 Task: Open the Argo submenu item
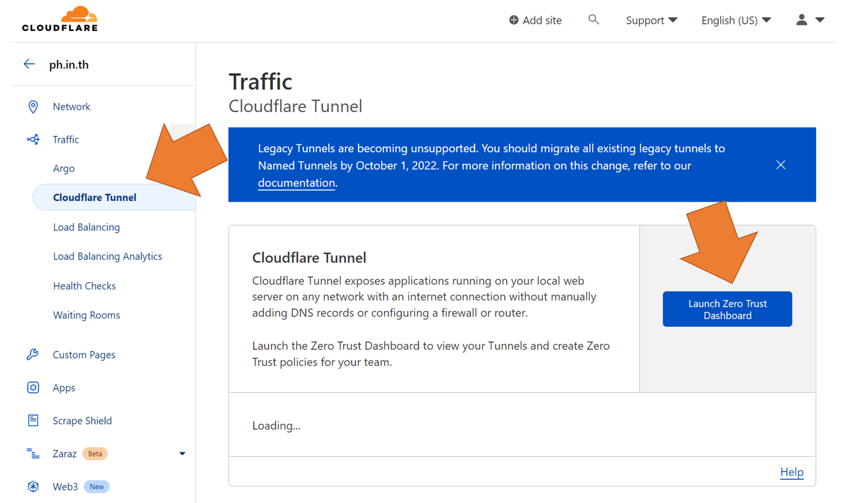64,168
